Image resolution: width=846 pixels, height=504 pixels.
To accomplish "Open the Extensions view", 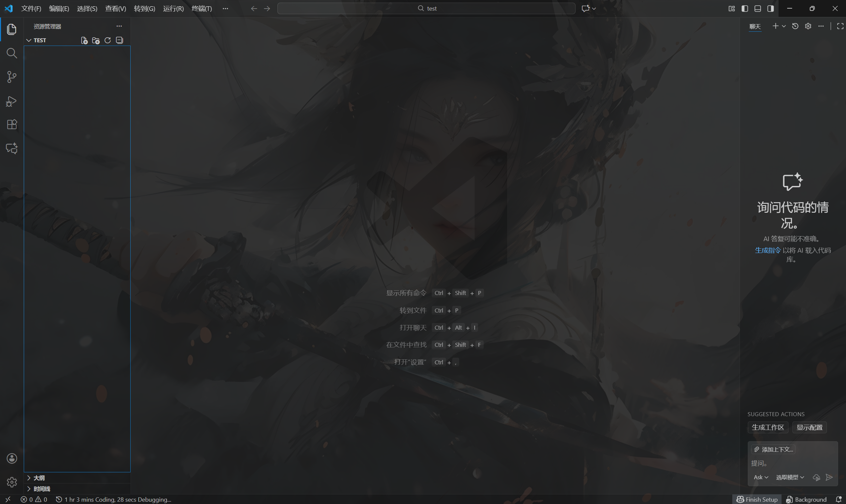I will point(12,124).
